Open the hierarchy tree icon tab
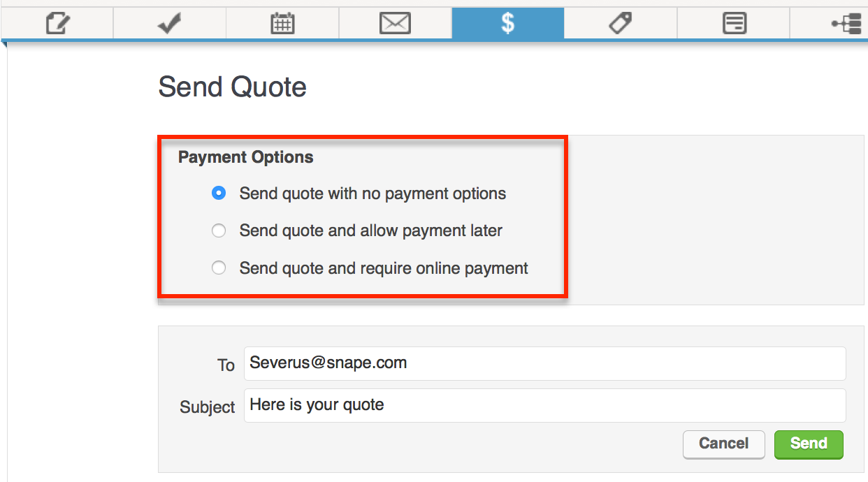This screenshot has width=868, height=482. coord(846,24)
